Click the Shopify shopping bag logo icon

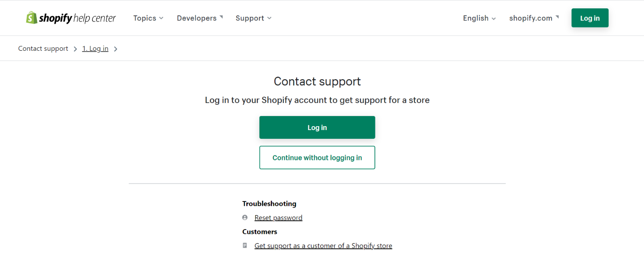click(x=31, y=18)
